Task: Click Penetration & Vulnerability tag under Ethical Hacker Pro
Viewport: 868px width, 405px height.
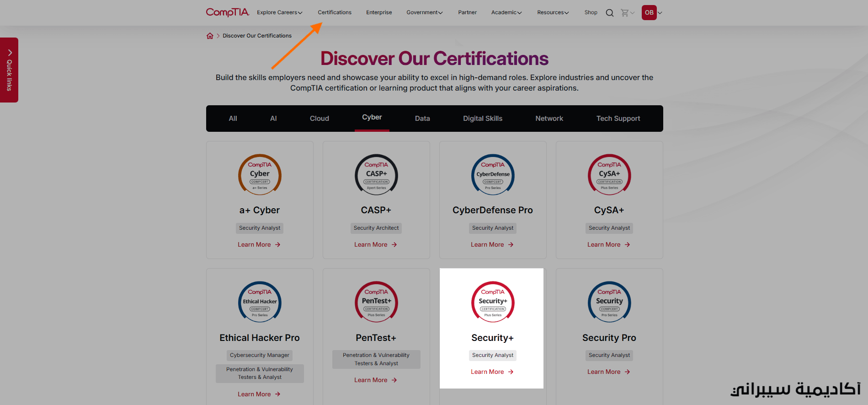Action: [x=260, y=373]
